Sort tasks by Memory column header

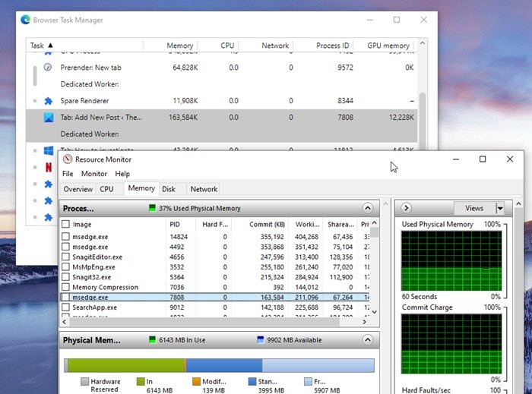click(179, 46)
